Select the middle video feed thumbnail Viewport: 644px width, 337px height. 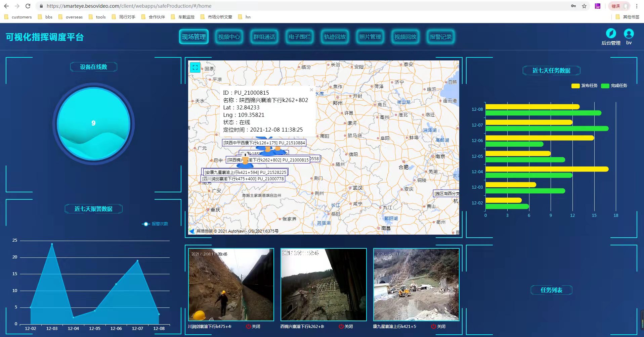click(x=324, y=285)
